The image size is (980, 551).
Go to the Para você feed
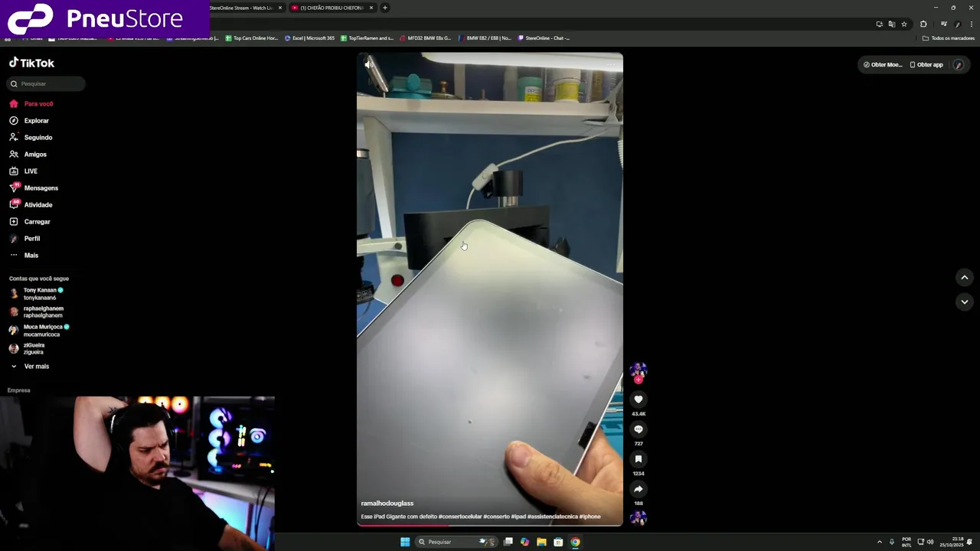pos(31,104)
